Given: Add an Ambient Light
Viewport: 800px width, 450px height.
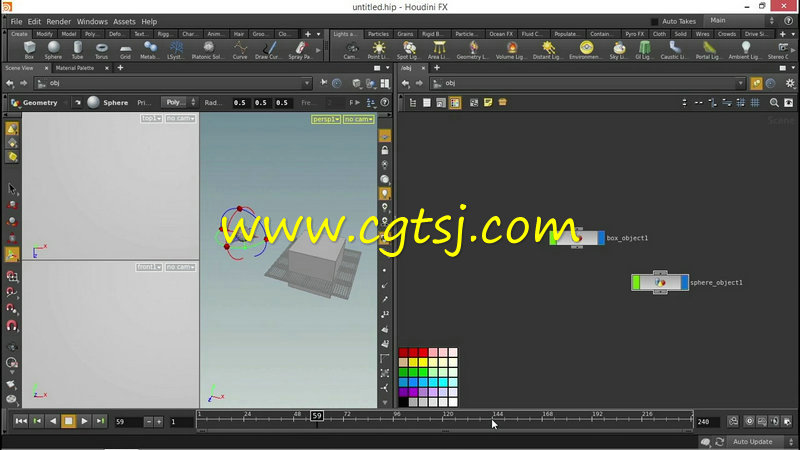Looking at the screenshot, I should (x=745, y=50).
